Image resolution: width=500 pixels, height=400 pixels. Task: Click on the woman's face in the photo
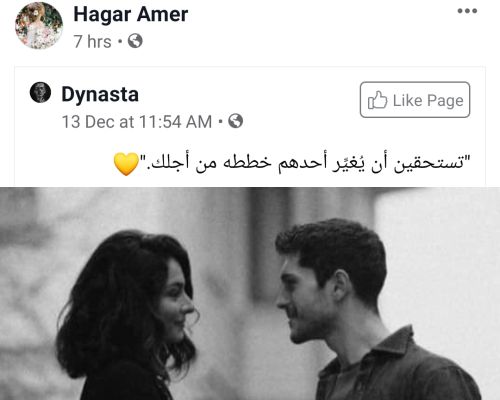pos(177,303)
